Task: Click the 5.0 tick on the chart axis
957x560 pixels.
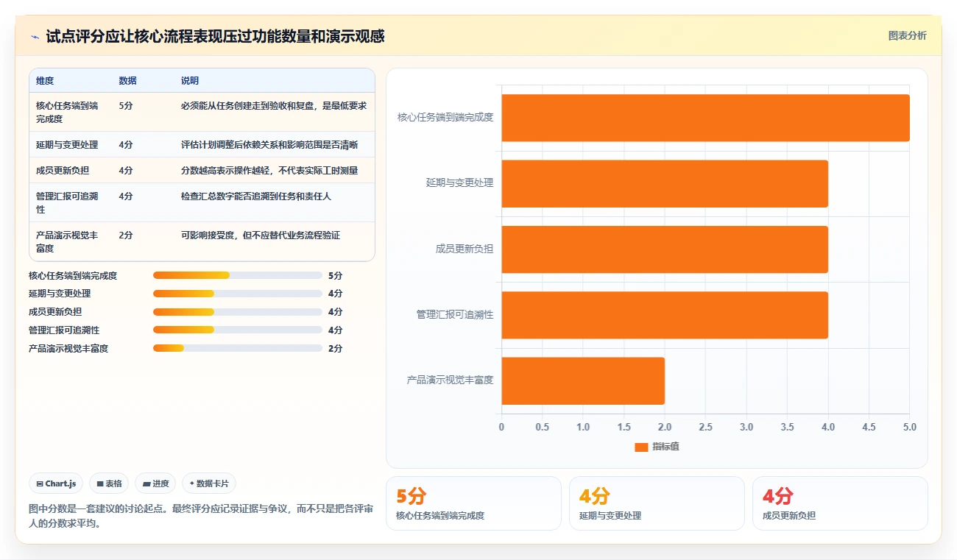Action: click(x=910, y=427)
